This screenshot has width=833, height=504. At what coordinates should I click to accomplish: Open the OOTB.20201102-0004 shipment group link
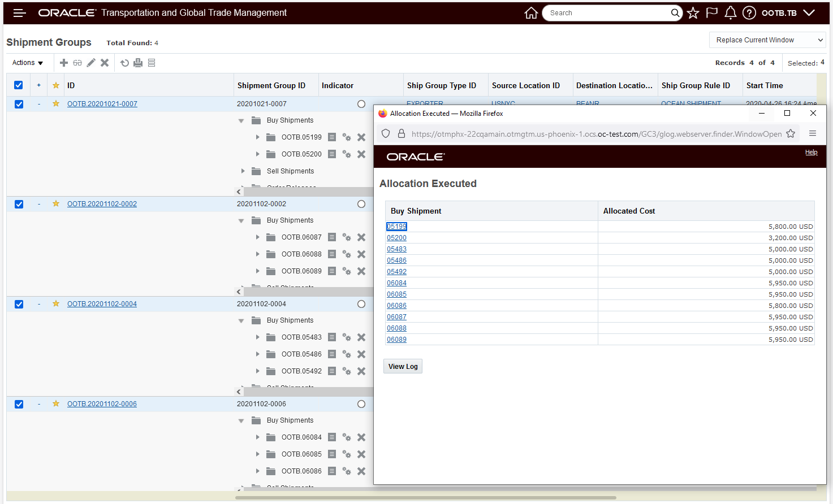pos(102,304)
